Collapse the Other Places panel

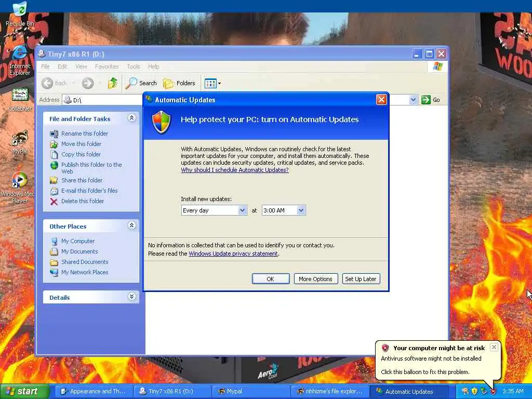[x=131, y=225]
